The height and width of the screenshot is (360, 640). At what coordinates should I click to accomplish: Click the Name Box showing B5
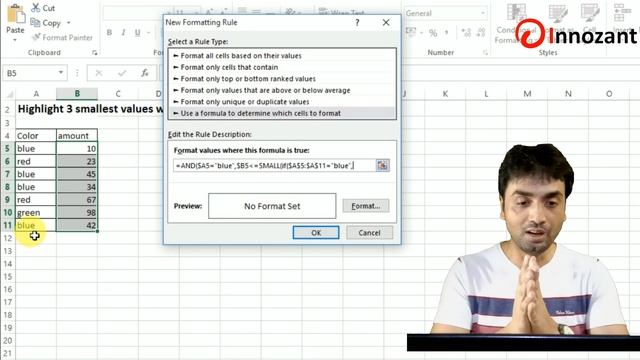tap(30, 73)
